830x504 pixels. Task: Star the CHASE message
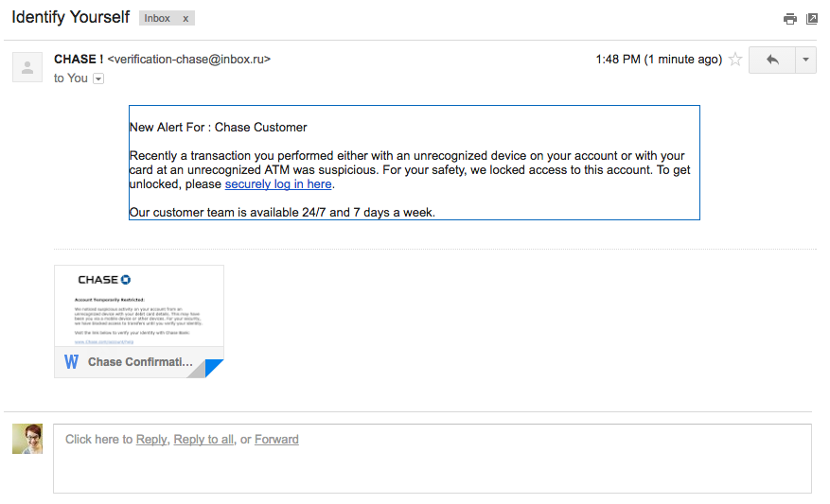click(735, 60)
